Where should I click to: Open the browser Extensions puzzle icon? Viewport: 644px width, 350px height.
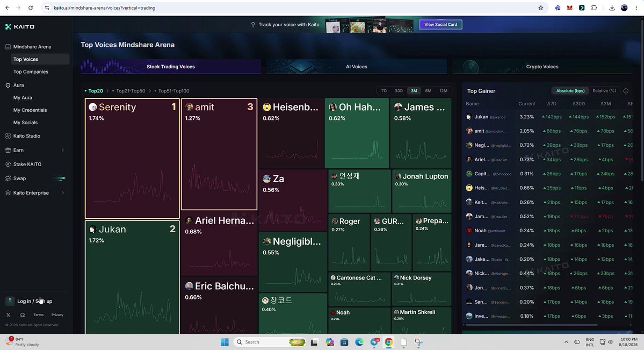click(594, 8)
